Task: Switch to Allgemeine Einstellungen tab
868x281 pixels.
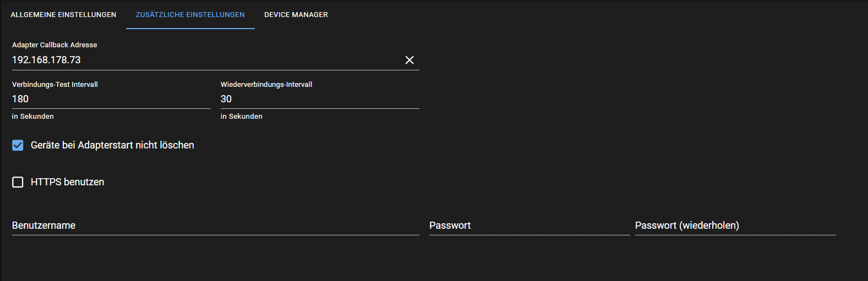Action: click(x=63, y=15)
